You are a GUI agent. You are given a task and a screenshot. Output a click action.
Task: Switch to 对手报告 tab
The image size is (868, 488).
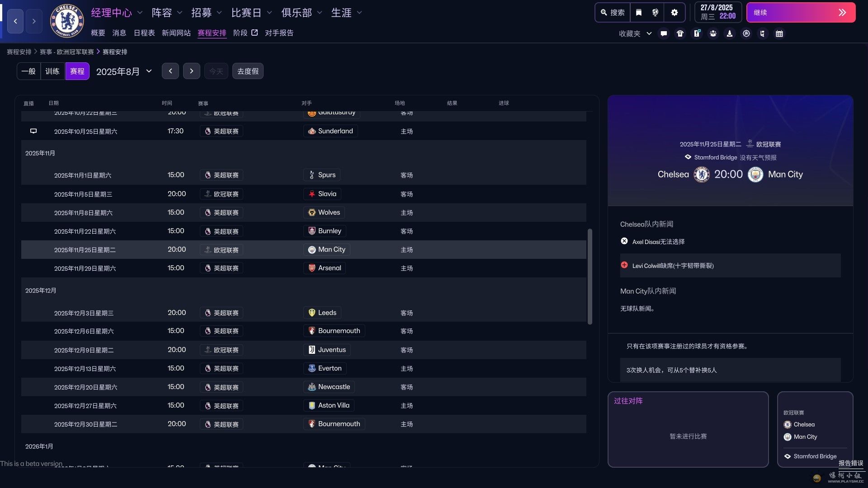pos(279,33)
